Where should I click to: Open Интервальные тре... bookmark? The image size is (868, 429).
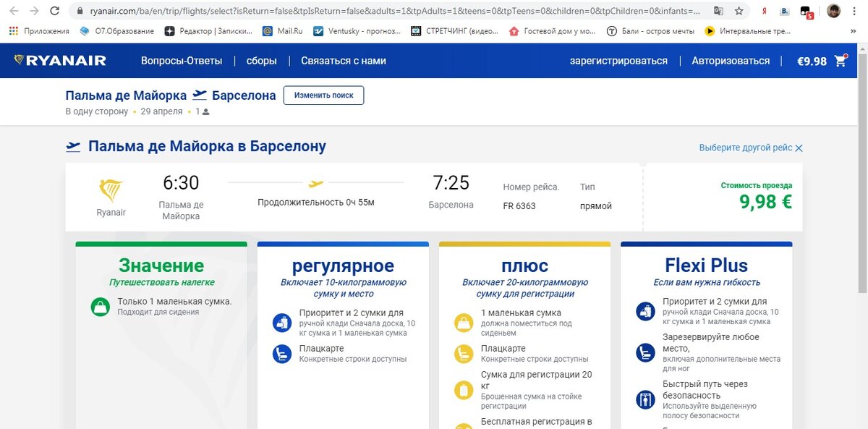click(749, 31)
